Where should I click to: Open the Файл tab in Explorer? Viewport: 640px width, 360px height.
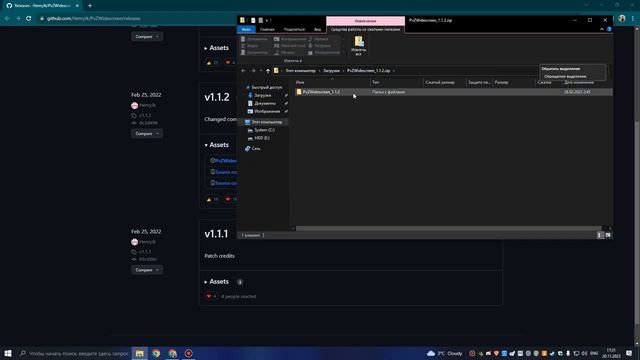pyautogui.click(x=246, y=29)
